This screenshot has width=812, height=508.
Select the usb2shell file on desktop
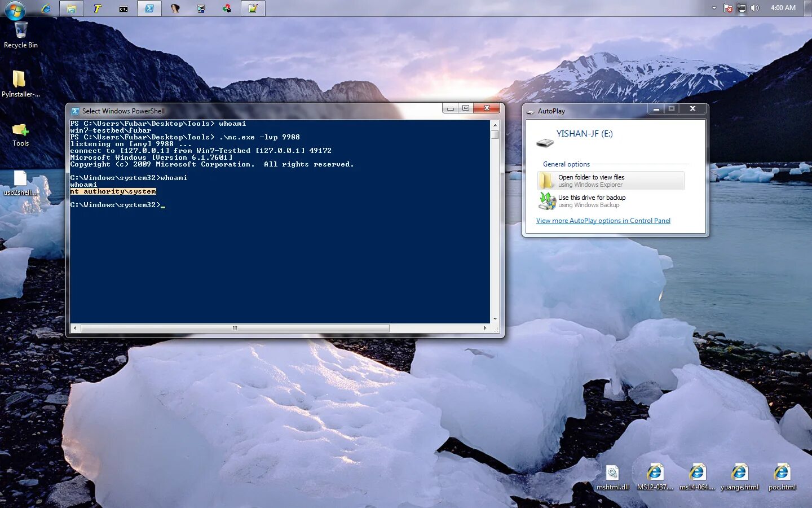tap(21, 183)
